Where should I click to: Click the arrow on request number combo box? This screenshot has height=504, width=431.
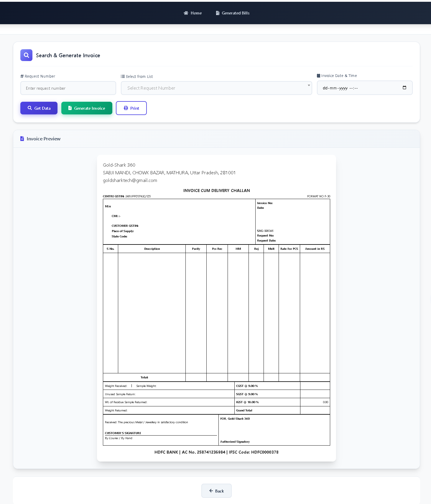tap(309, 86)
